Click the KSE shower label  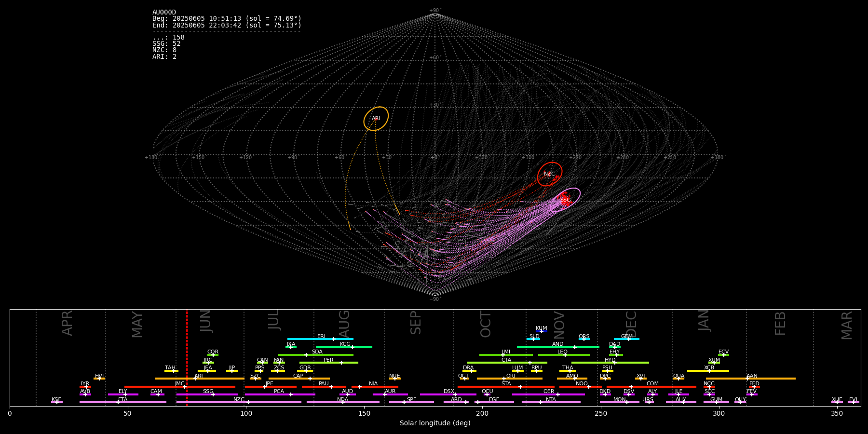[56, 400]
